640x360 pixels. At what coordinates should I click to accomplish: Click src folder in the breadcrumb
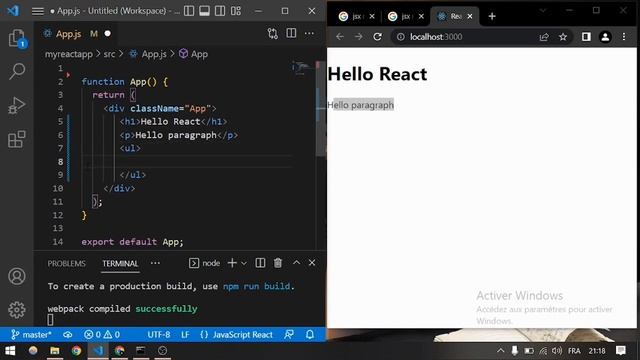109,54
